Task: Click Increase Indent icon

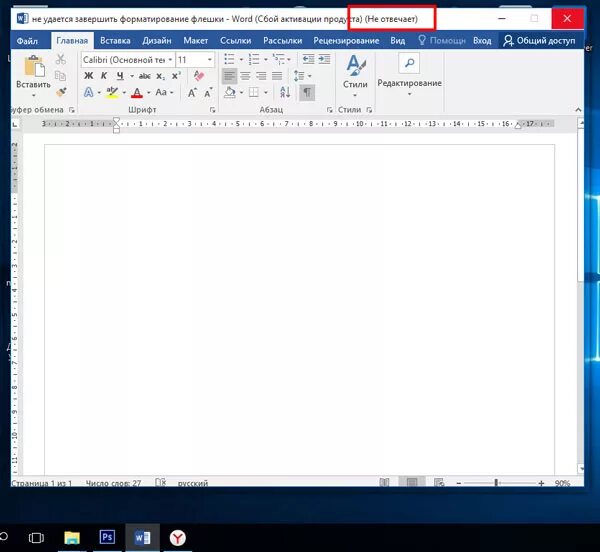Action: click(324, 59)
